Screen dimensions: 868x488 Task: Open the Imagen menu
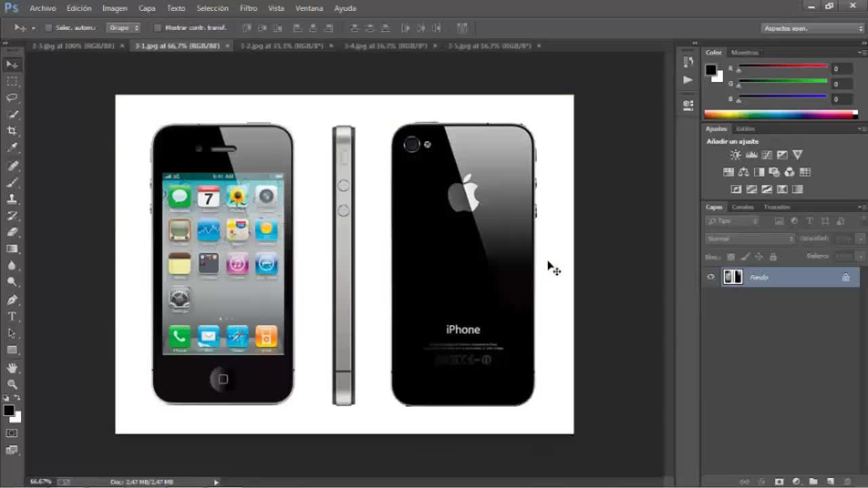pyautogui.click(x=115, y=8)
